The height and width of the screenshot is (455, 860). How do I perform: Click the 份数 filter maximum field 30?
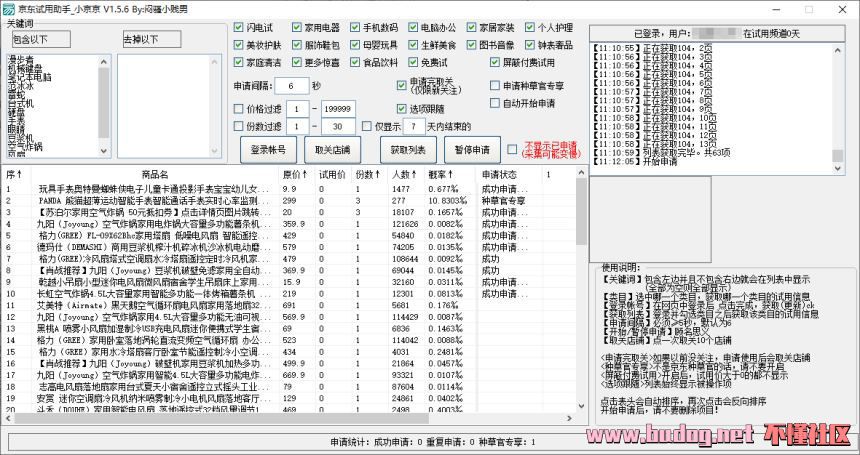click(338, 127)
